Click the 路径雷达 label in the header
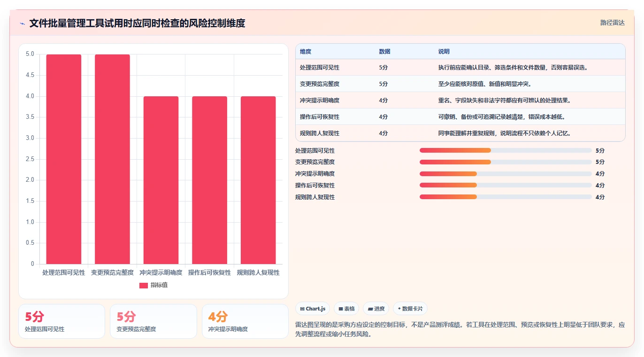The height and width of the screenshot is (357, 644). point(612,23)
